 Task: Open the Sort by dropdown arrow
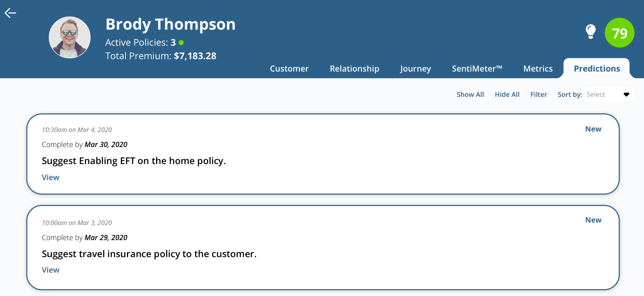[626, 95]
